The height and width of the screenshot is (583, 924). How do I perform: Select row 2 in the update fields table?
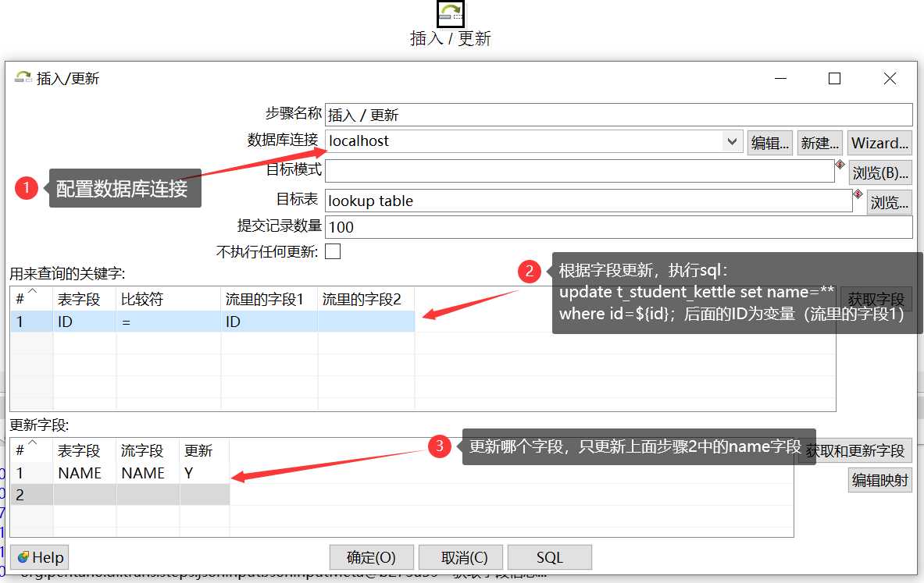[120, 495]
